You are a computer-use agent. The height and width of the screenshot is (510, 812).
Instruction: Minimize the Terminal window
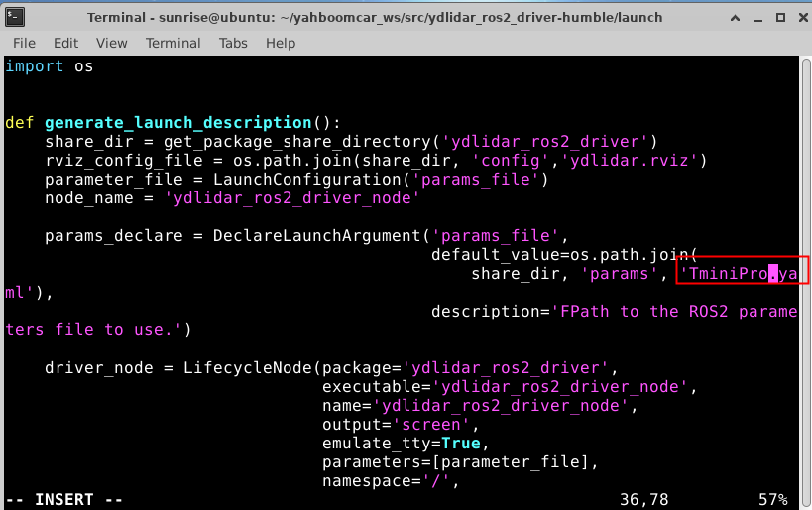758,18
